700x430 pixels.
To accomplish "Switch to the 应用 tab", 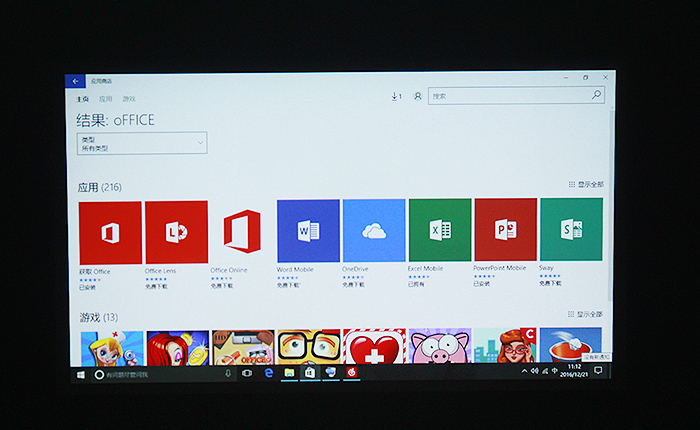I will [105, 99].
